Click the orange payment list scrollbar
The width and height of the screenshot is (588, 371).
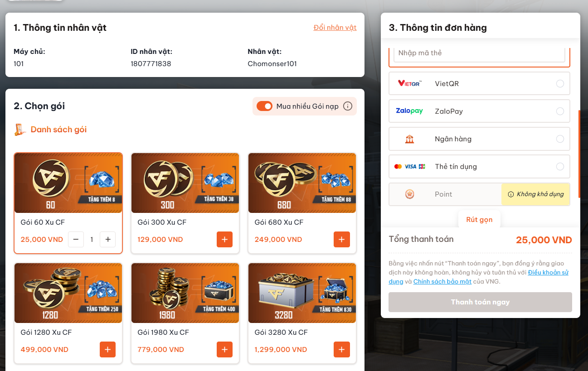point(579,154)
